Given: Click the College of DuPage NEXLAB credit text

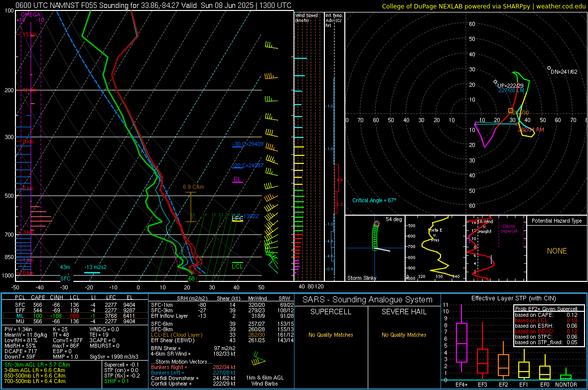Looking at the screenshot, I should (483, 6).
